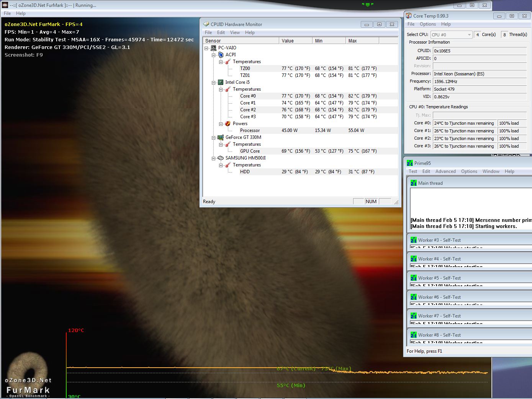This screenshot has height=399, width=532.
Task: Open FurMark File menu
Action: pyautogui.click(x=7, y=13)
